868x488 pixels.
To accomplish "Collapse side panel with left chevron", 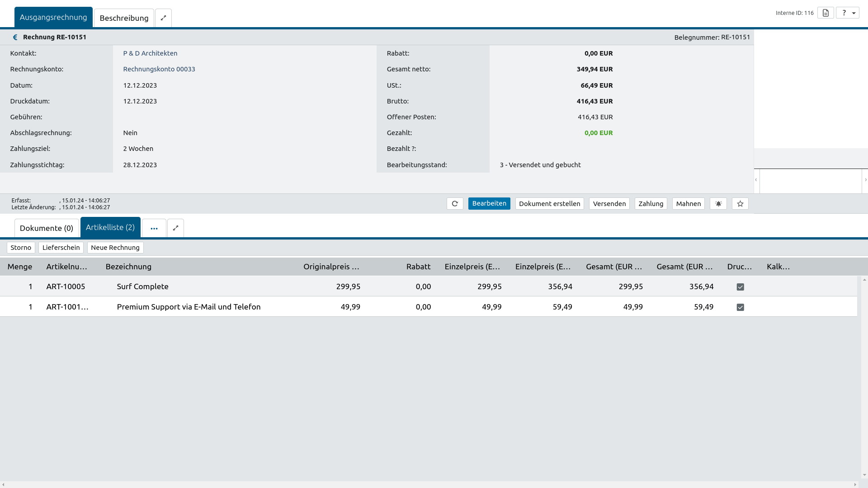I will (756, 180).
